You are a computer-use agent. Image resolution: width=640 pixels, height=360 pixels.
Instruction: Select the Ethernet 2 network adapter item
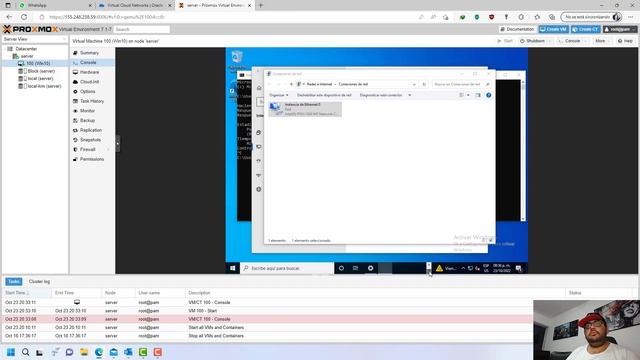305,109
